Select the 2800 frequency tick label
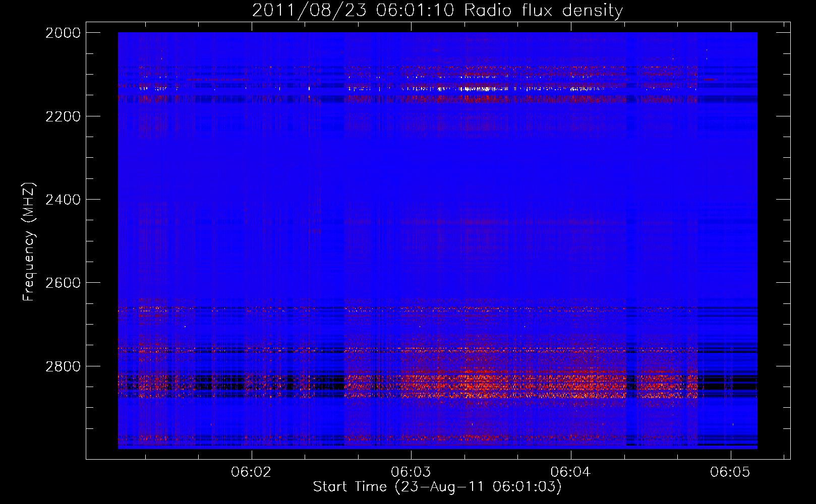 63,366
